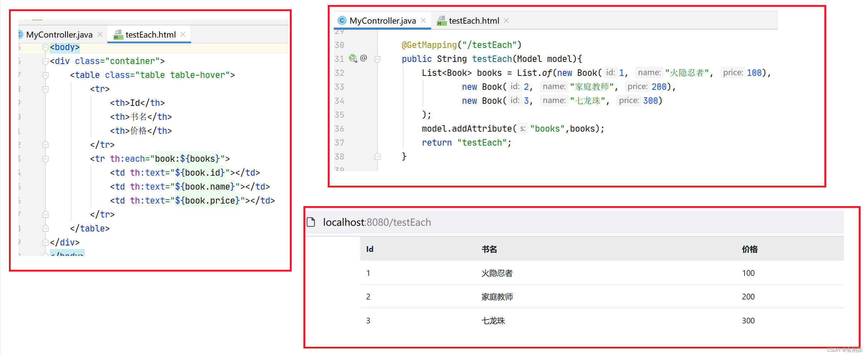868x356 pixels.
Task: Collapse the th:each tr fold marker
Action: [x=45, y=159]
